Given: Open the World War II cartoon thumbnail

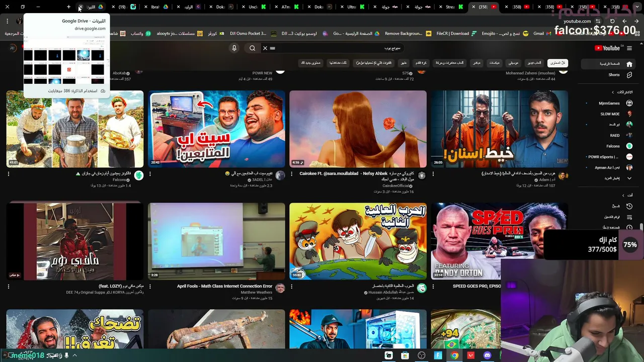Looking at the screenshot, I should [358, 241].
